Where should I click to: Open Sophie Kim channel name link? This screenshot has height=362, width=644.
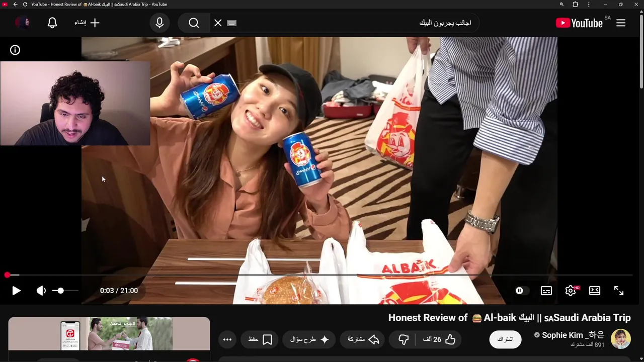[573, 335]
